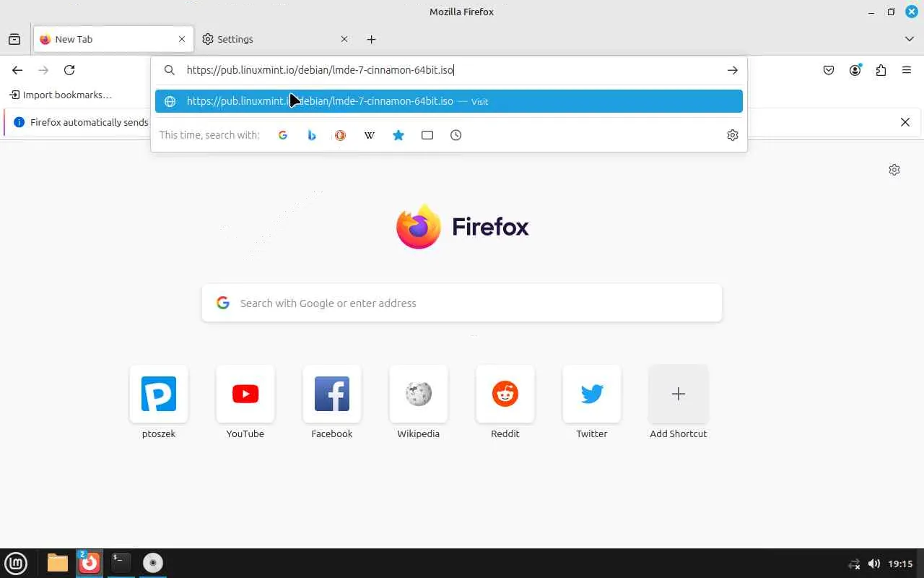The width and height of the screenshot is (924, 578).
Task: Expand the list all tabs chevron
Action: pos(910,39)
